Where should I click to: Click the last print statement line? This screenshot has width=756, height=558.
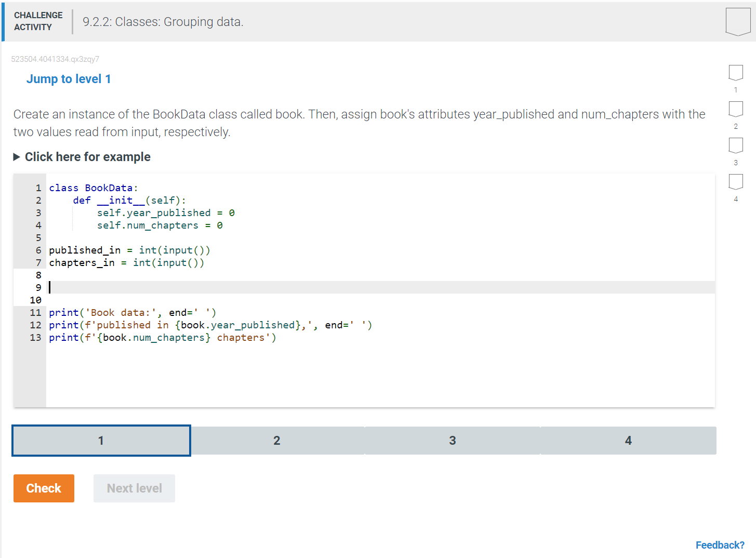point(162,337)
